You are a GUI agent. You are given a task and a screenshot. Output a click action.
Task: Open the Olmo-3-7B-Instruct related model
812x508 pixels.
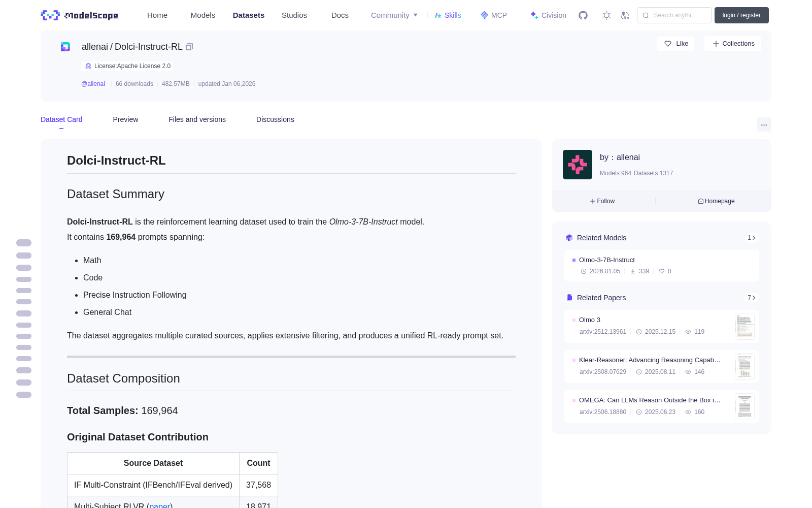607,260
